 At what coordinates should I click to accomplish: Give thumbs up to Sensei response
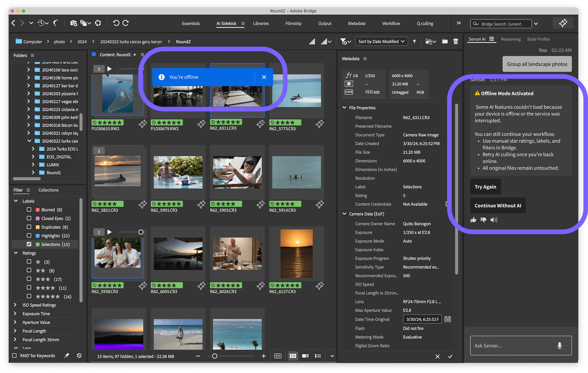[473, 220]
